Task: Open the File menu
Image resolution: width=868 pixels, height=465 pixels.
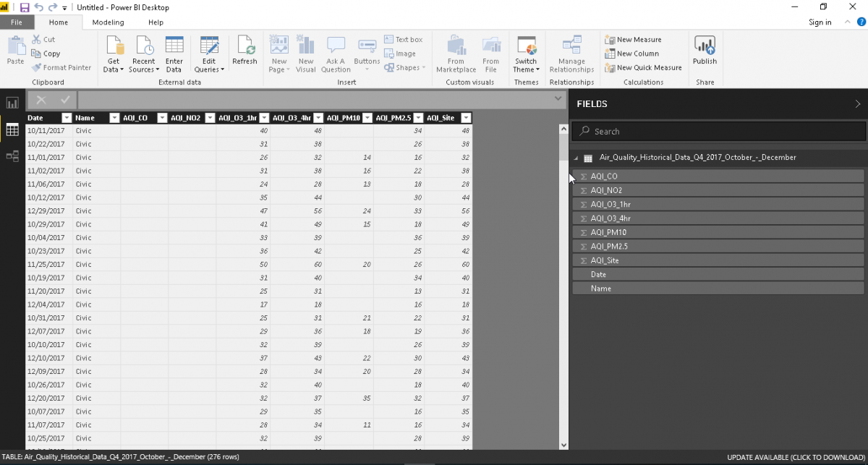Action: point(16,22)
